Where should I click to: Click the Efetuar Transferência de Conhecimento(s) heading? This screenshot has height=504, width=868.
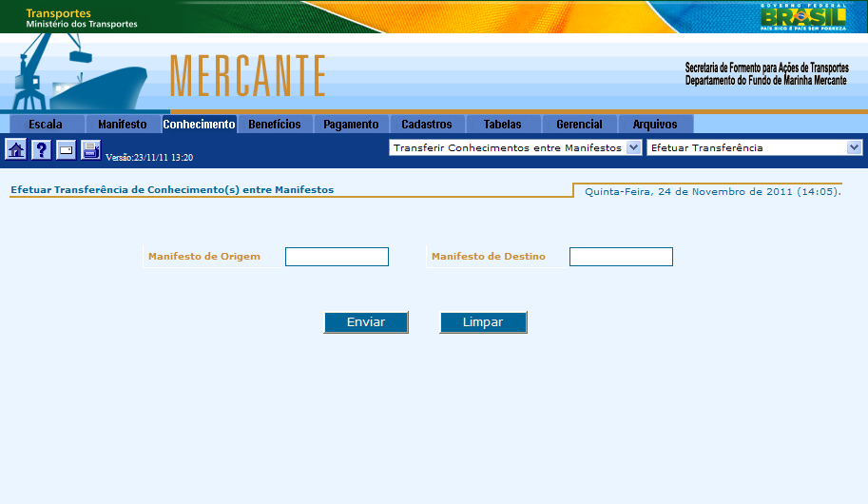click(172, 189)
